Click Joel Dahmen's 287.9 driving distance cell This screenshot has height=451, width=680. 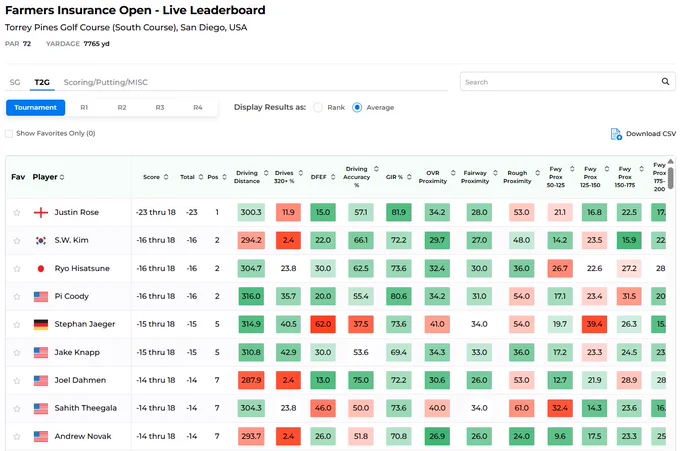[x=251, y=381]
